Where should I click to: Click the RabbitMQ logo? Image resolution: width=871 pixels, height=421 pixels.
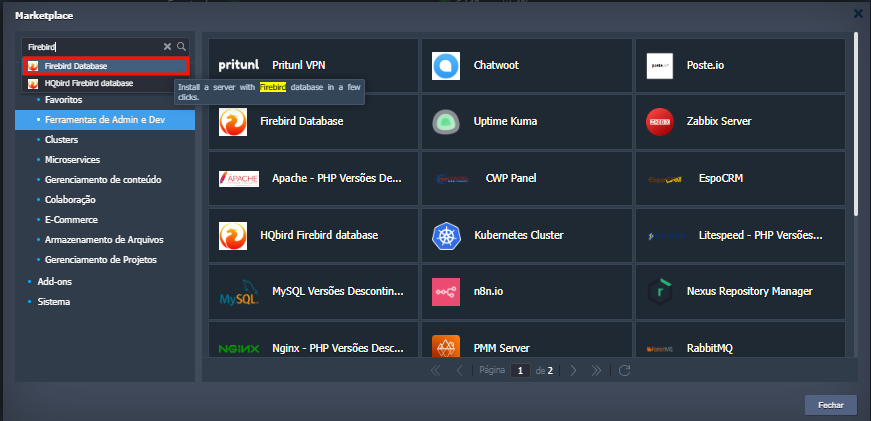pyautogui.click(x=660, y=349)
